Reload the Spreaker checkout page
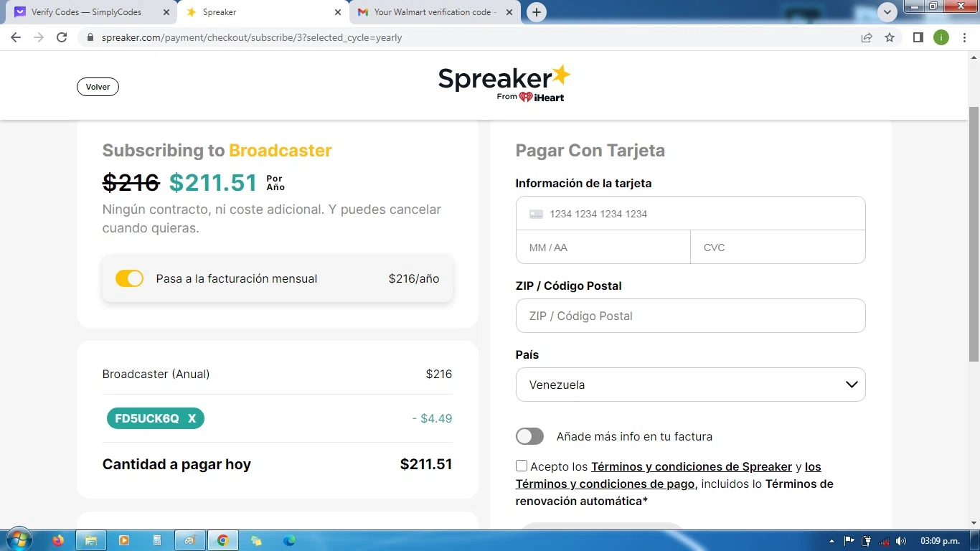 click(x=62, y=37)
